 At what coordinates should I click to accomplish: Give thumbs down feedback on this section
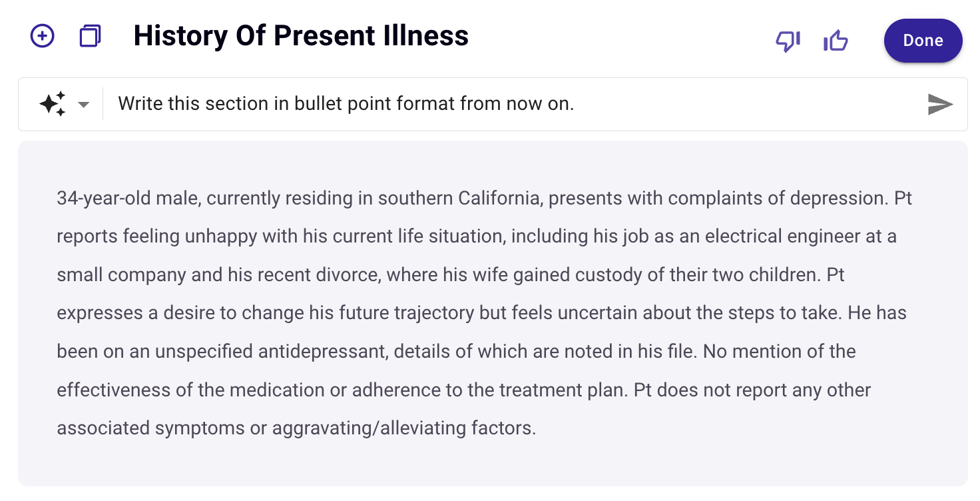tap(788, 41)
